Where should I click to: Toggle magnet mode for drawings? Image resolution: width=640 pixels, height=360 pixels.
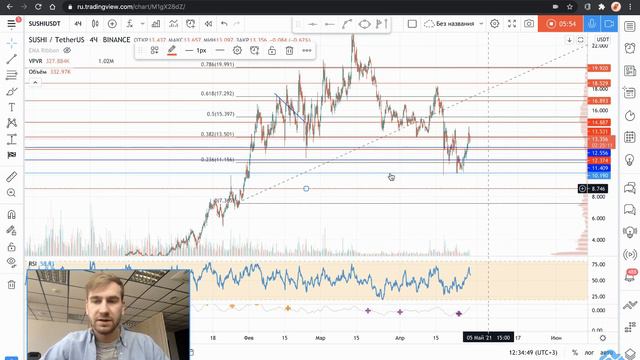point(11,214)
